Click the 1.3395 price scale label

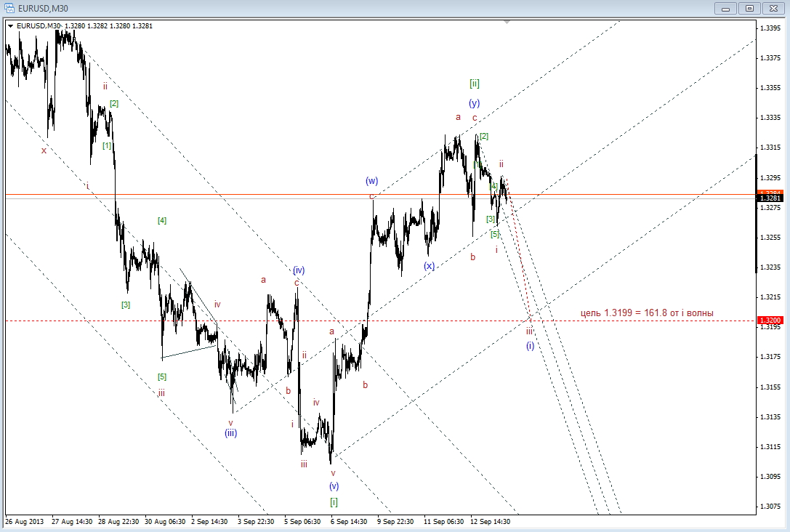(770, 28)
